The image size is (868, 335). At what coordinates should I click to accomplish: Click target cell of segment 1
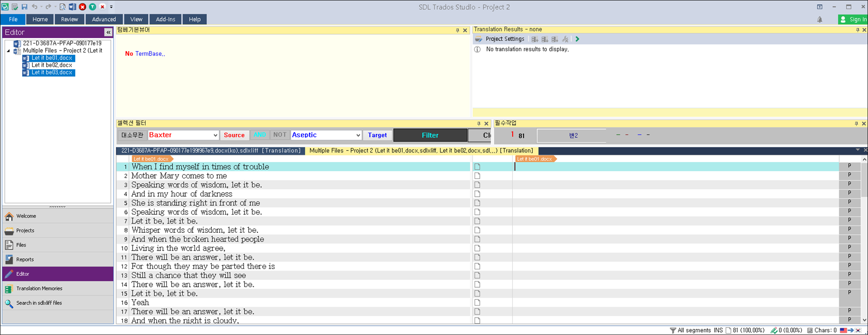pos(675,167)
